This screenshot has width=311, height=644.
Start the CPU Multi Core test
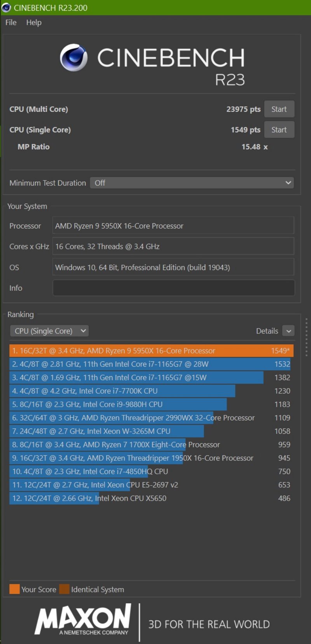point(279,109)
